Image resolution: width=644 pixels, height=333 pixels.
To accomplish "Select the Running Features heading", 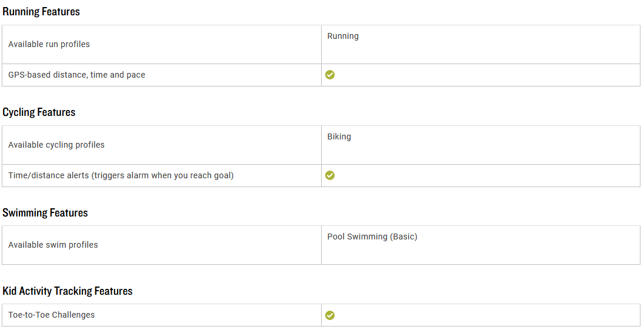I will [41, 12].
